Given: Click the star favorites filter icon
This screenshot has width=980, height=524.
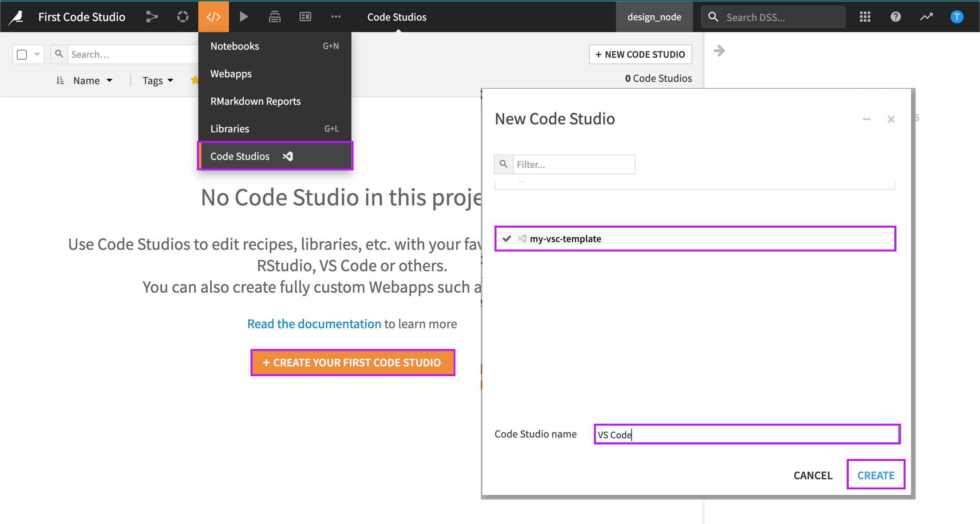Looking at the screenshot, I should [x=195, y=80].
